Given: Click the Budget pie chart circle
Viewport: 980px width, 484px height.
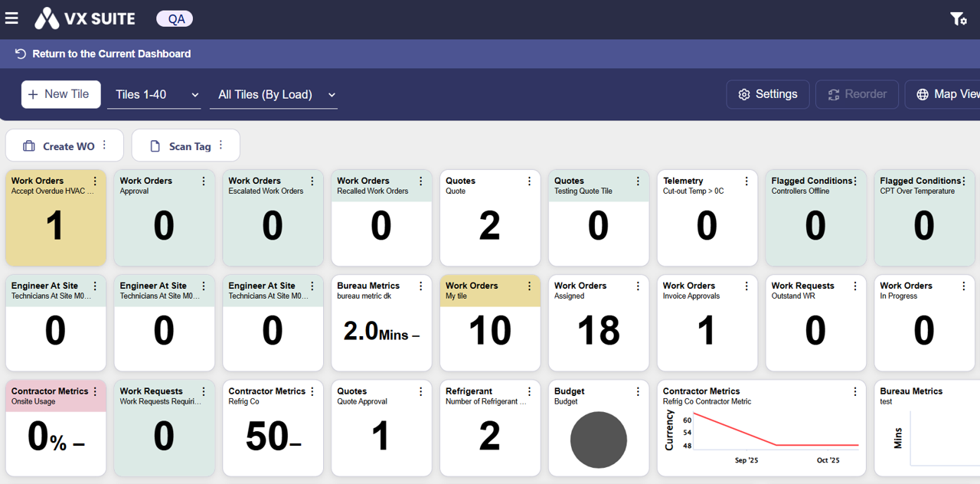Looking at the screenshot, I should pos(598,440).
